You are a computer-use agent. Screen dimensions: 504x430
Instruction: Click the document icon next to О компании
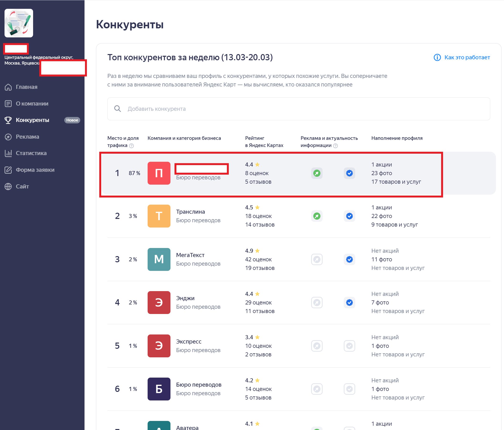click(8, 104)
